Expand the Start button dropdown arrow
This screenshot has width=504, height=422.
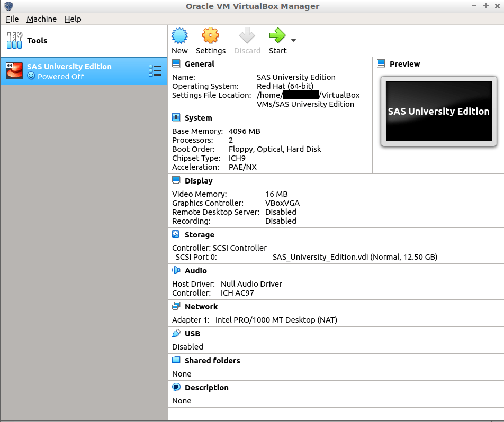[293, 40]
